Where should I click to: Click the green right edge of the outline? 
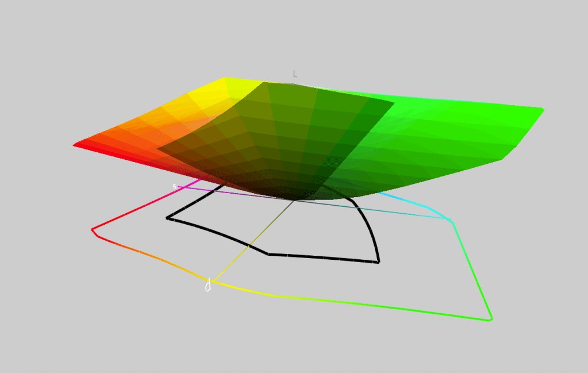tap(472, 271)
